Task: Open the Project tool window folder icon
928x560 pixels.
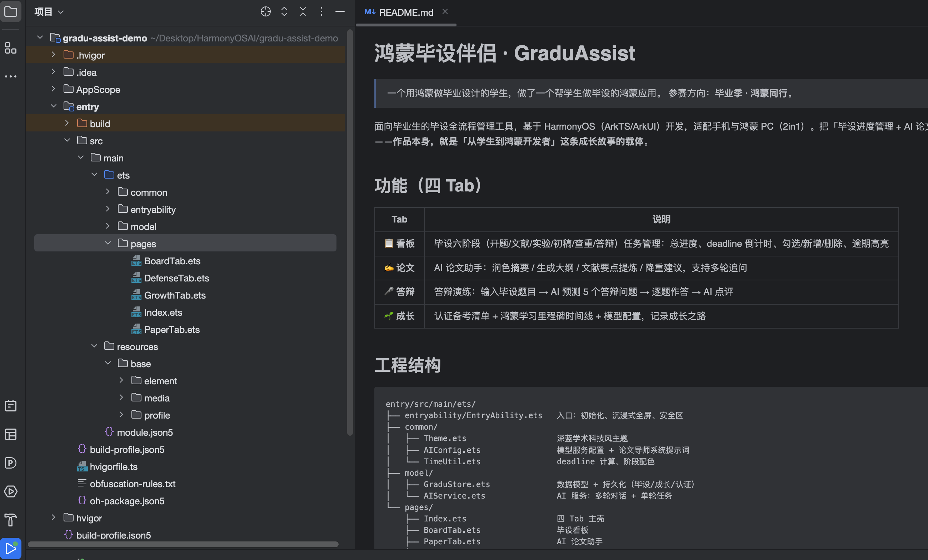Action: pyautogui.click(x=11, y=12)
